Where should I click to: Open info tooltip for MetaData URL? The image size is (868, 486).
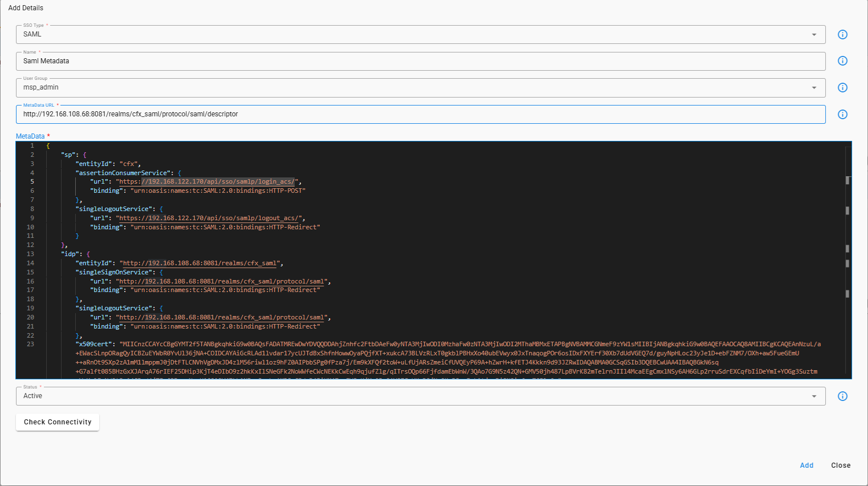click(842, 114)
